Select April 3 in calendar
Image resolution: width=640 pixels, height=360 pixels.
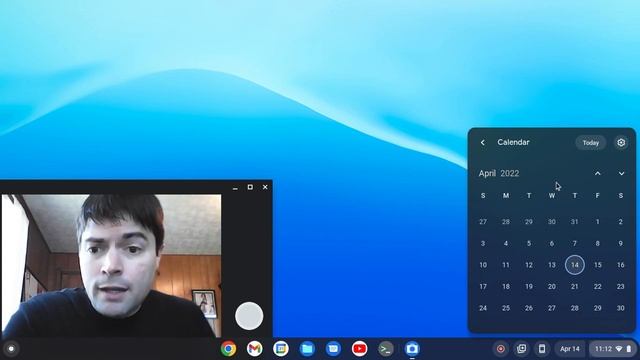483,243
